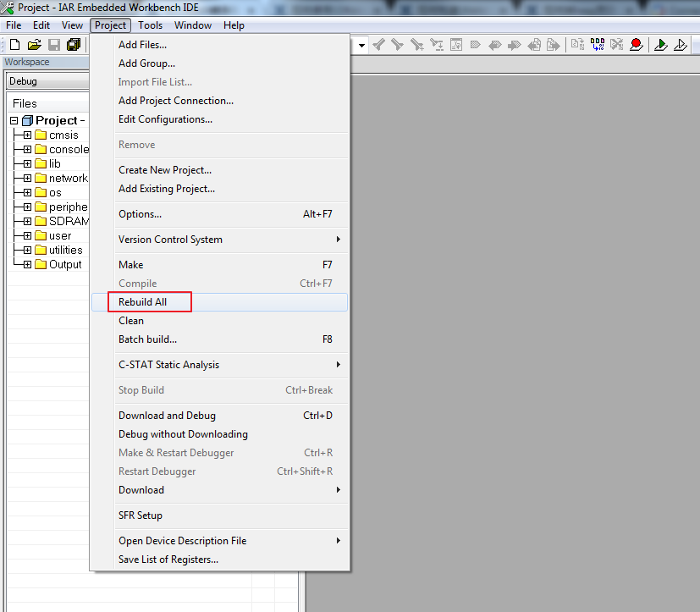
Task: Expand the console folder
Action: pos(27,149)
